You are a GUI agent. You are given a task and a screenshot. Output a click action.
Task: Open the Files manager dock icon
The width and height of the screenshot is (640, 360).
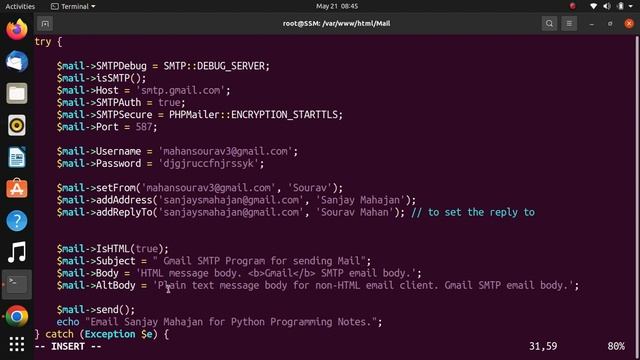pos(17,93)
